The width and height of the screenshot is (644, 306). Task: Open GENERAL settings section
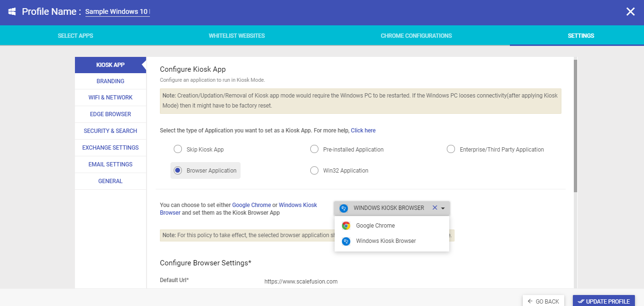click(x=110, y=181)
